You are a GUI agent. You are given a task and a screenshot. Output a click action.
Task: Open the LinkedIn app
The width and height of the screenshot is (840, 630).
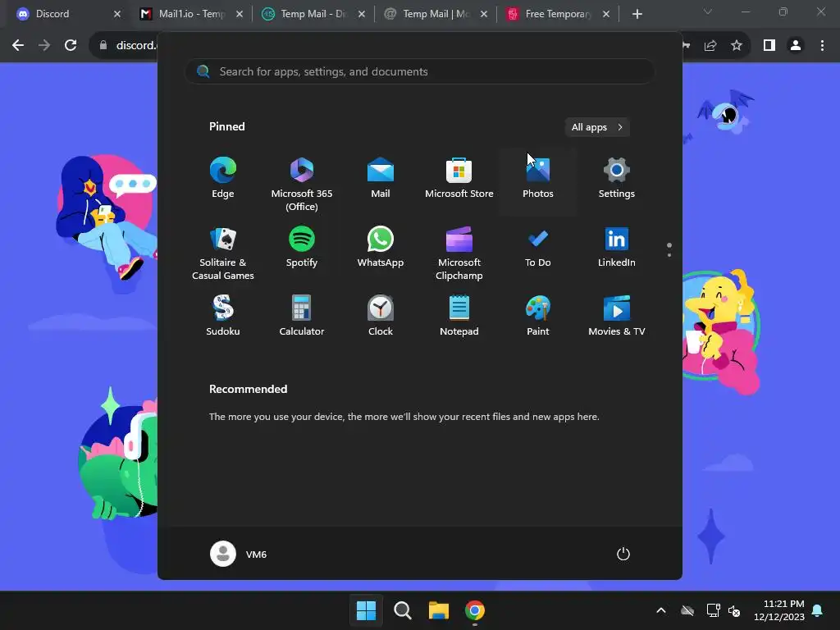[x=617, y=248]
